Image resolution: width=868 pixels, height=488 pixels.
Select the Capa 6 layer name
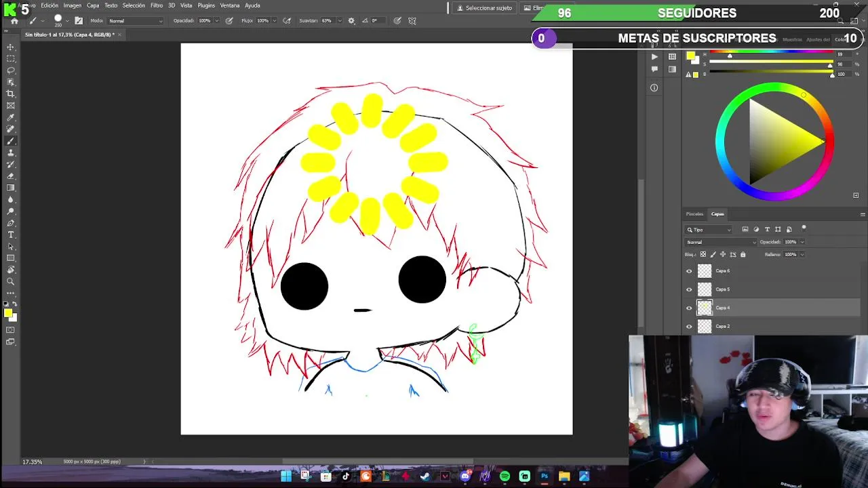point(723,271)
